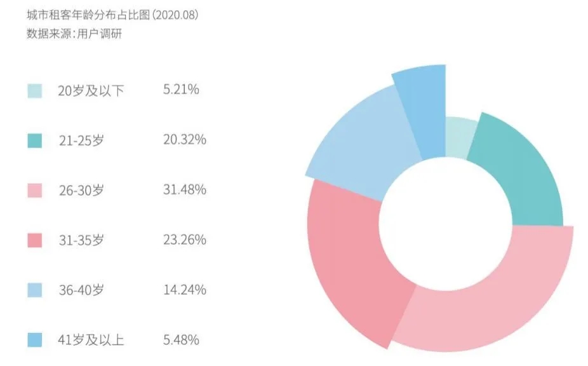Click the 20岁及以下 legend color swatch

click(34, 91)
